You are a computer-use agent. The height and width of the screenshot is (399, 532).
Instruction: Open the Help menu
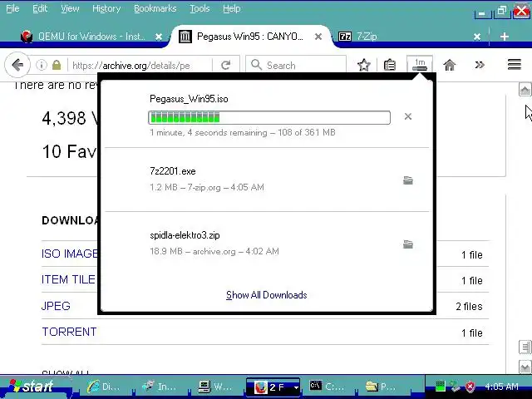click(232, 8)
